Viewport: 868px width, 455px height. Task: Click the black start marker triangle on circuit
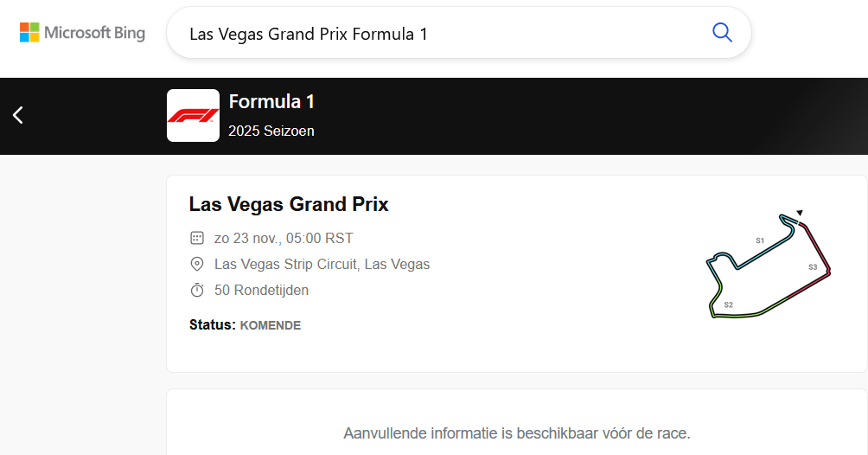(800, 213)
